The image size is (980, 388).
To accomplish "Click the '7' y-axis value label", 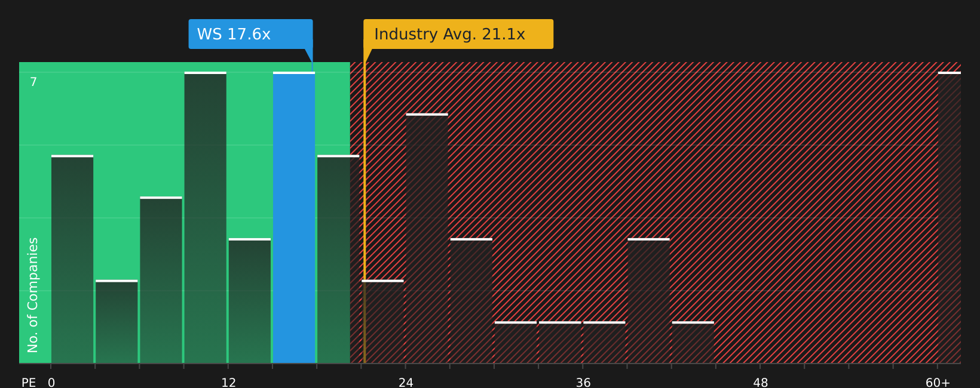I will point(33,82).
